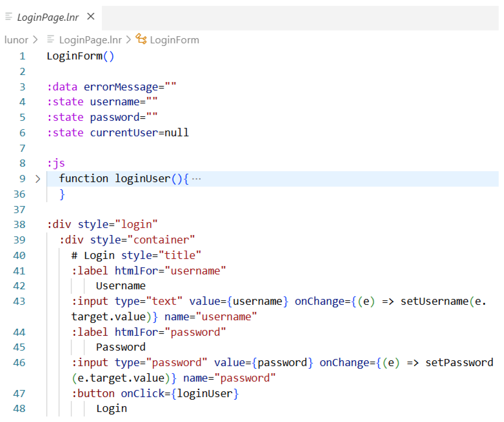The image size is (504, 422).
Task: Click line number 1 in the gutter
Action: 22,56
